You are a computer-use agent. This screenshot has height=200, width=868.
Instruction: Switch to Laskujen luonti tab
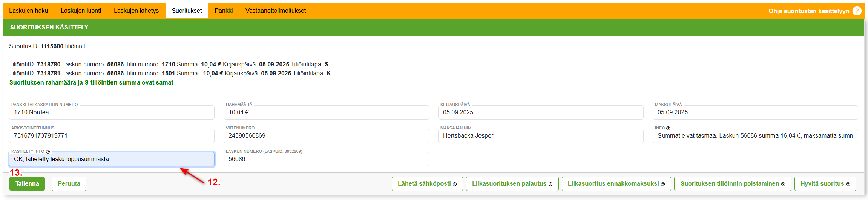pos(81,11)
